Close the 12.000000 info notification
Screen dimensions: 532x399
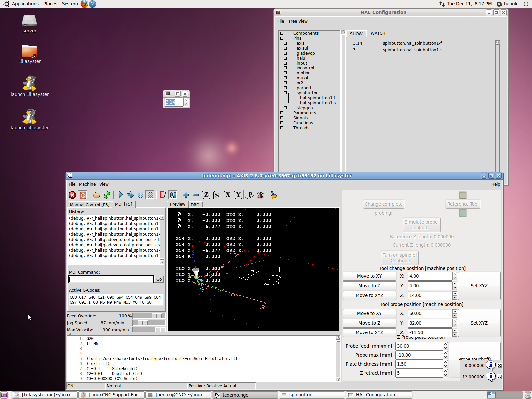500,377
